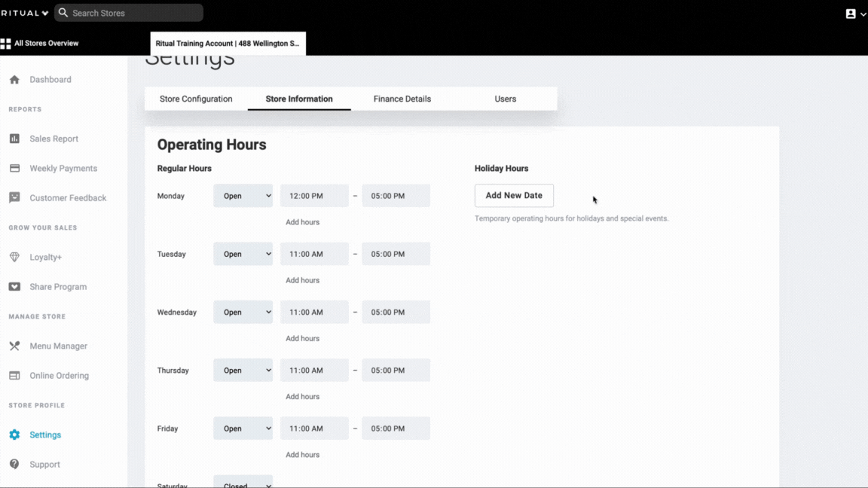The width and height of the screenshot is (868, 488).
Task: Click the Share Program heart icon
Action: [14, 287]
